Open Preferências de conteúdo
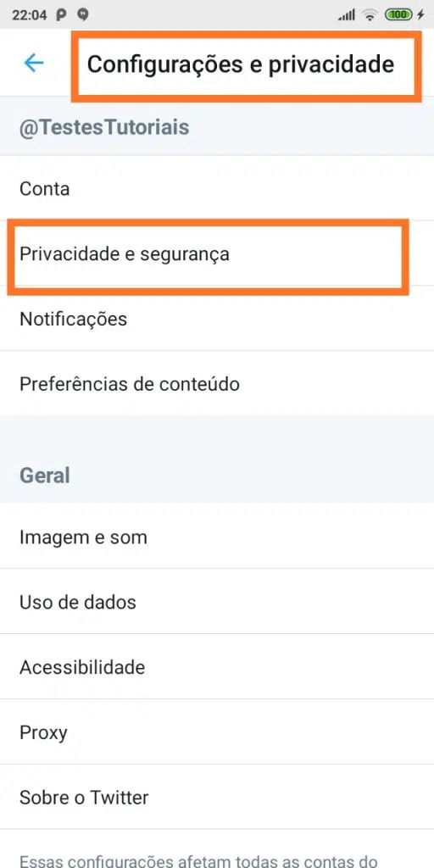434x868 pixels. [217, 384]
